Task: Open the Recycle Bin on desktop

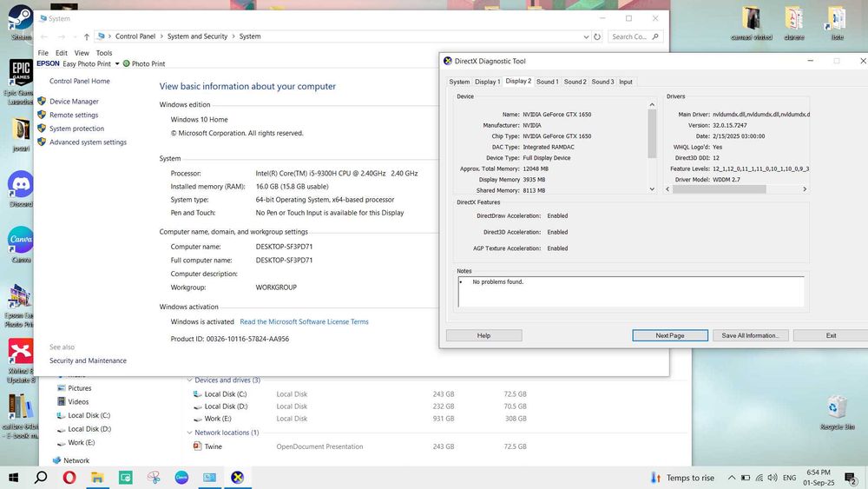Action: pos(837,406)
